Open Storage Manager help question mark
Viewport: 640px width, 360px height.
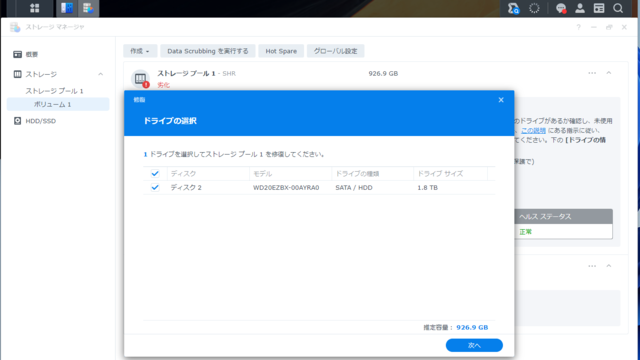click(578, 27)
